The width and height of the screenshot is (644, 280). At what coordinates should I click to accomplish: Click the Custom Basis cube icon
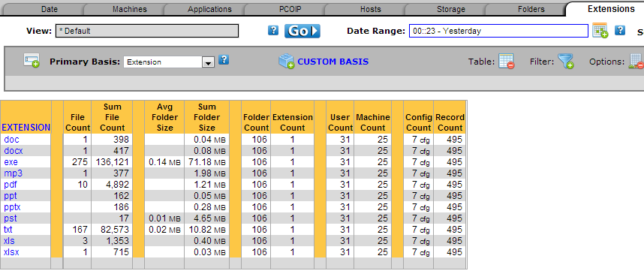coord(286,62)
